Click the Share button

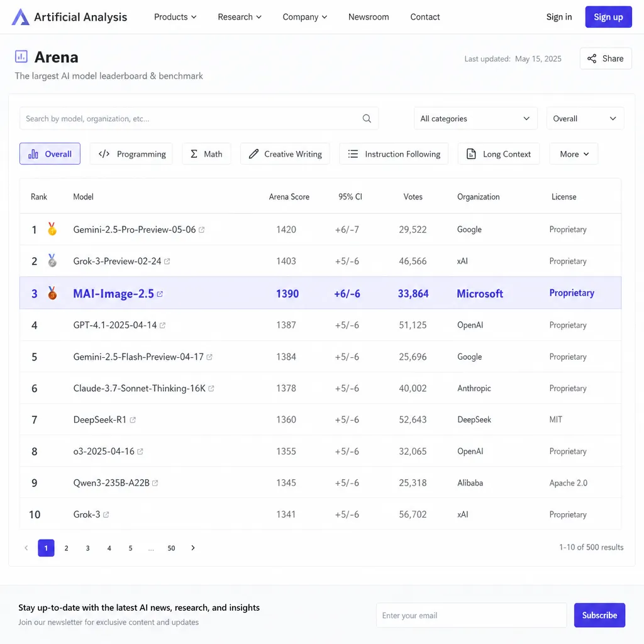(606, 58)
